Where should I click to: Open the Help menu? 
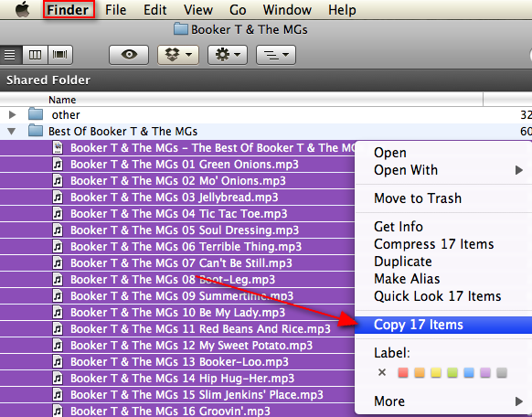pos(342,10)
